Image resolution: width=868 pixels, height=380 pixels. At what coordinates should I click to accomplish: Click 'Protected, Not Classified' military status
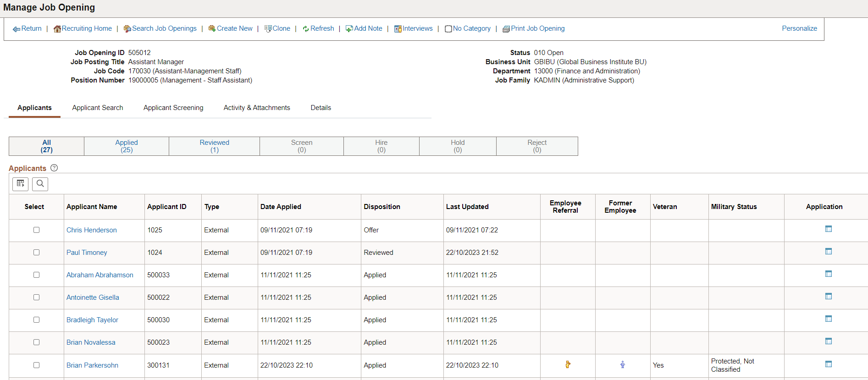click(733, 365)
